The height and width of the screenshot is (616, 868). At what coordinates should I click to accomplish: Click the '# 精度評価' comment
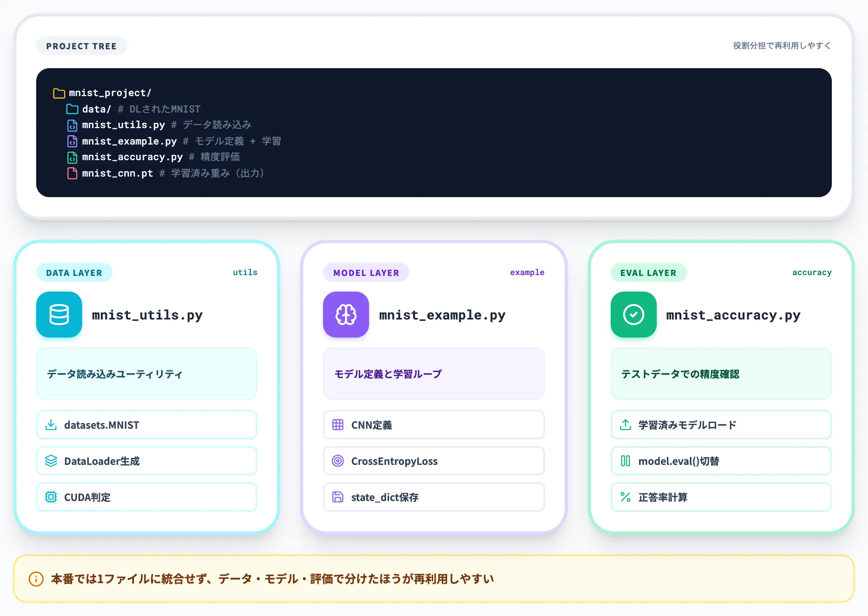[x=215, y=157]
